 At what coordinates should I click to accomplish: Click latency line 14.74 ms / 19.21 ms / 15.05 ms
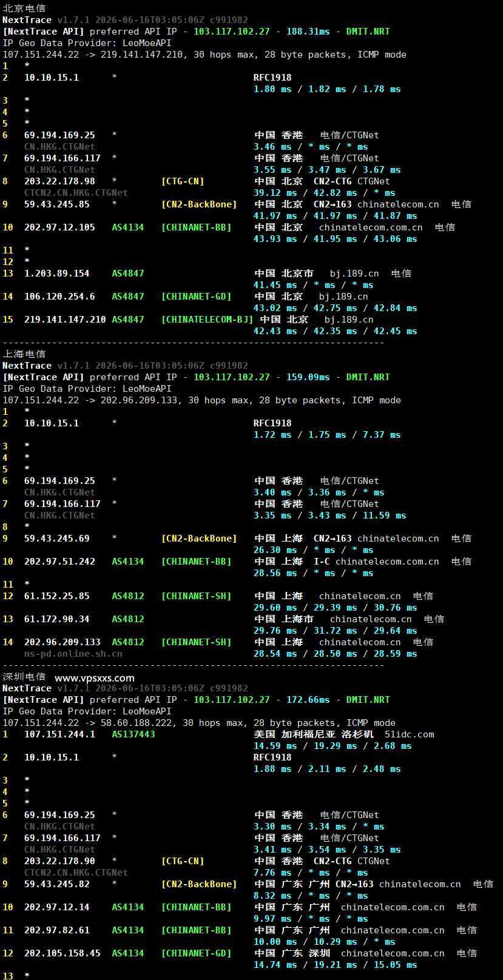point(336,965)
